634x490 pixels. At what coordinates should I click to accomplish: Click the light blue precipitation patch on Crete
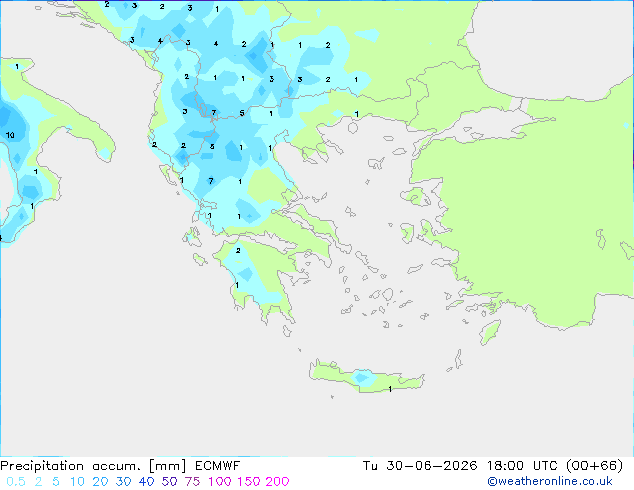point(362,378)
